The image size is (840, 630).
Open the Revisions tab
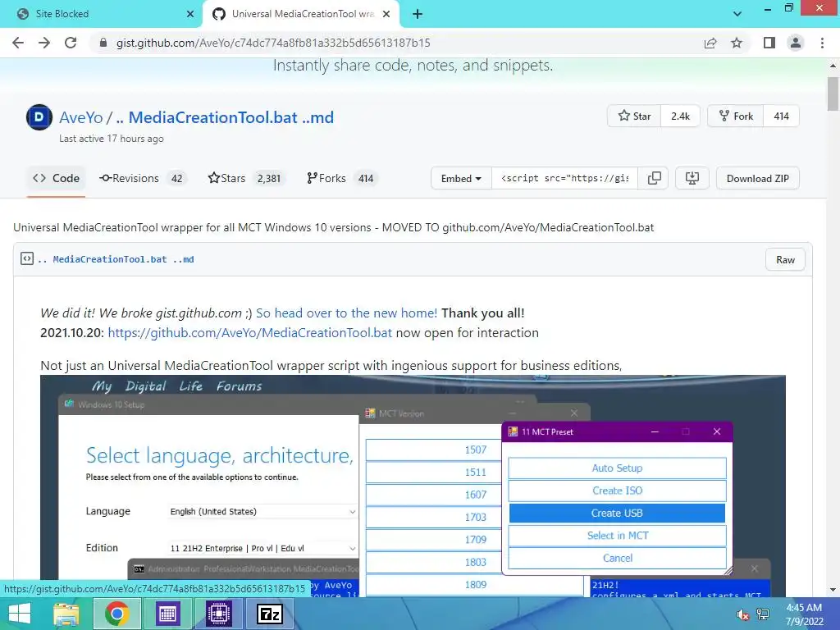pyautogui.click(x=143, y=178)
